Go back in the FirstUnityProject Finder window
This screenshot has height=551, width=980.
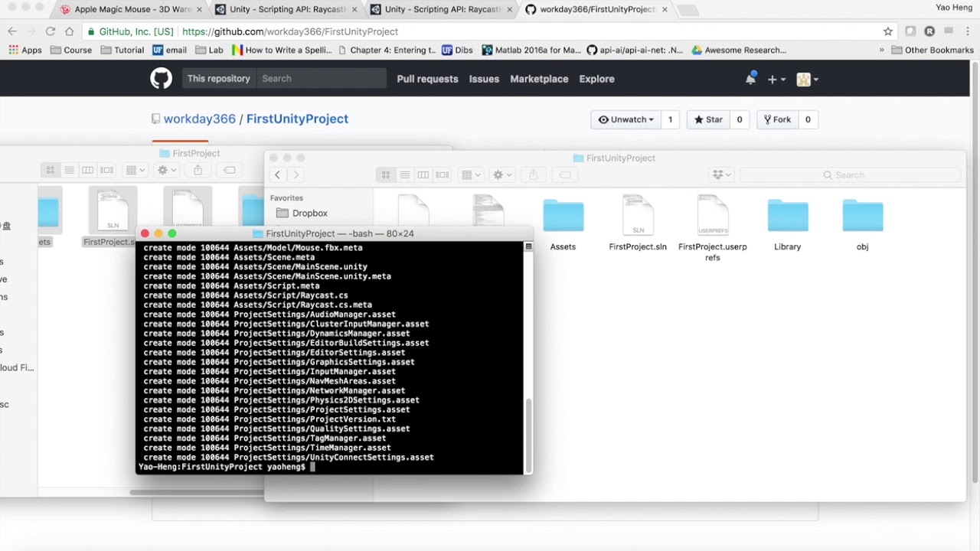point(278,174)
